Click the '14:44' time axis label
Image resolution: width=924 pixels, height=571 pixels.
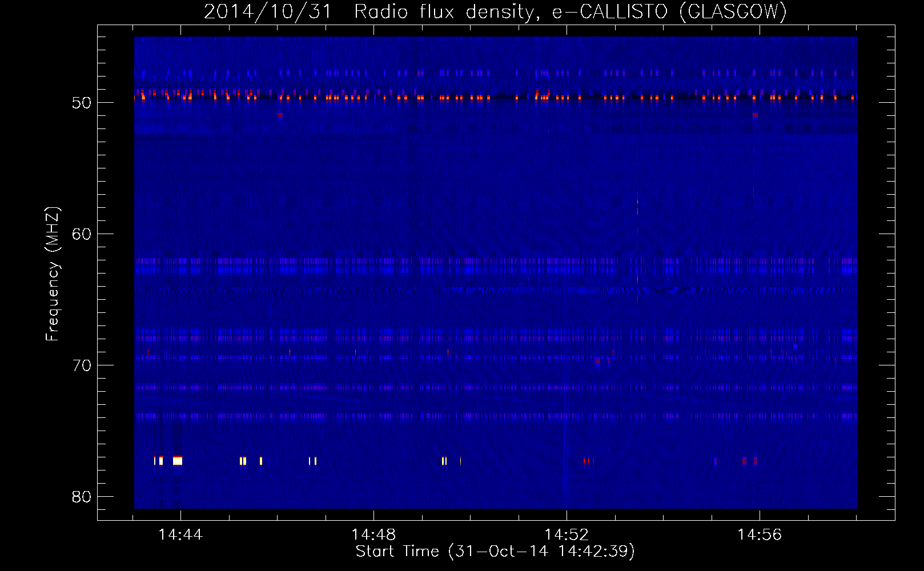(x=180, y=534)
